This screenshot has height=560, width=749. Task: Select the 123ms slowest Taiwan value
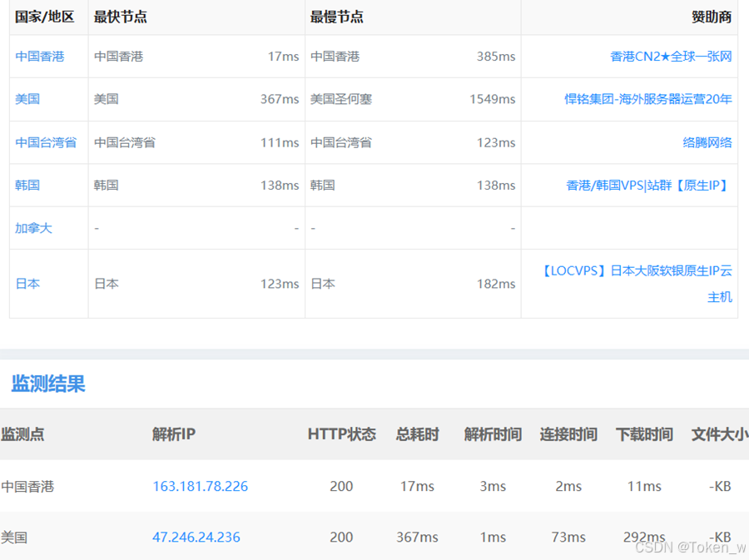[x=496, y=142]
